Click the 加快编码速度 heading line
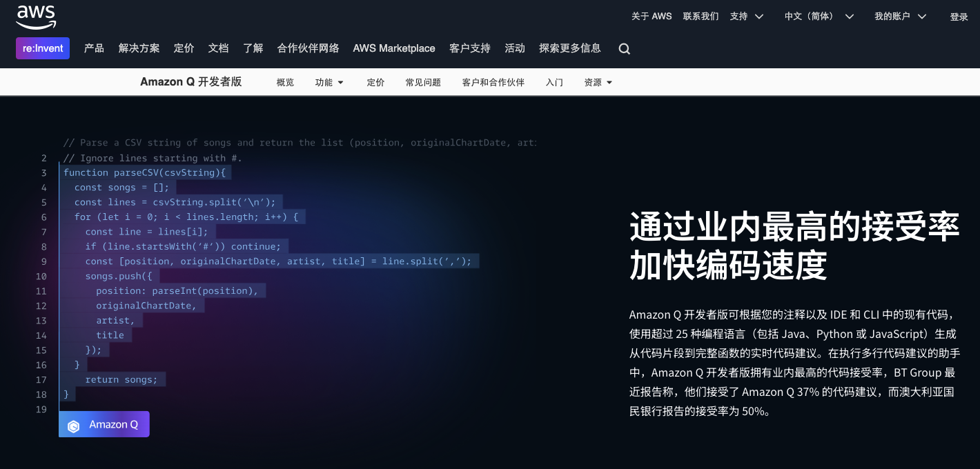 pos(728,266)
